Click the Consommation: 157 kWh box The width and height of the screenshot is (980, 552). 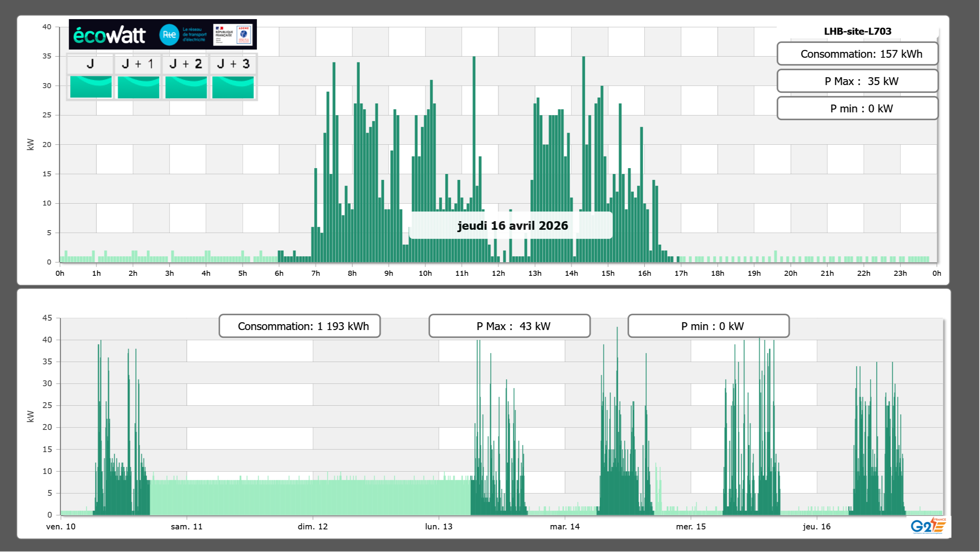(x=857, y=54)
